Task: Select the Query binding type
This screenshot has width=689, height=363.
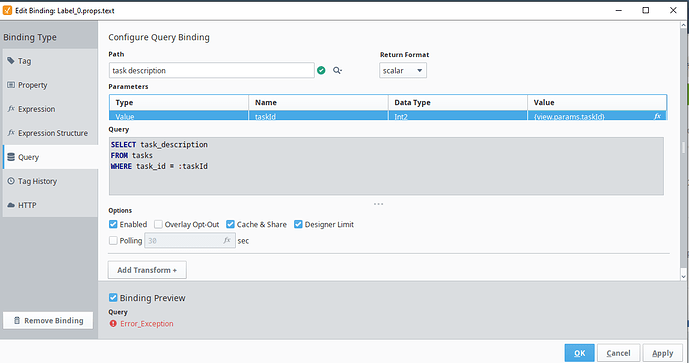Action: (x=50, y=157)
